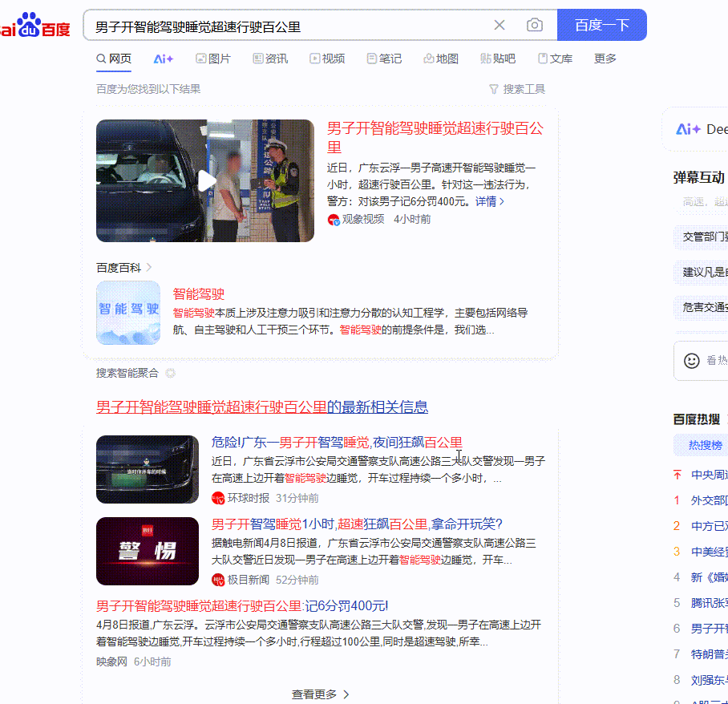728x704 pixels.
Task: Expand 查看更多 for more results
Action: [x=320, y=694]
